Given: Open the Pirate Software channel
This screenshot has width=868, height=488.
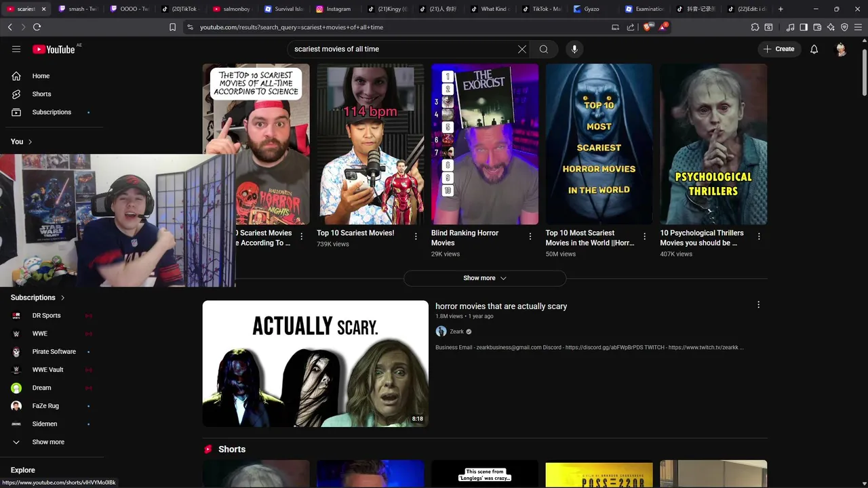Looking at the screenshot, I should click(x=54, y=352).
